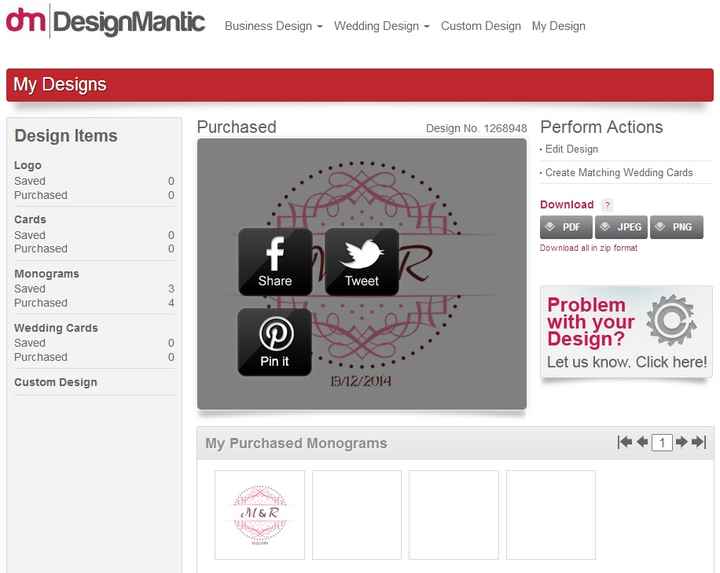The width and height of the screenshot is (720, 573).
Task: Click the Pinterest Pin it icon
Action: [275, 342]
